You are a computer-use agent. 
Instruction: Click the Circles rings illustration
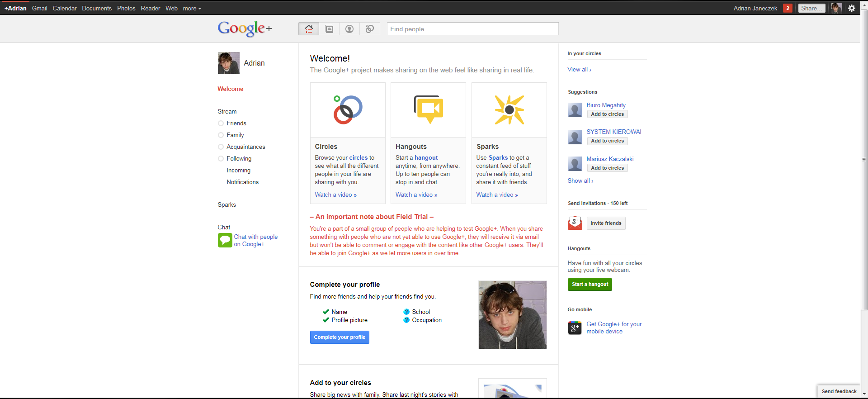click(x=348, y=110)
